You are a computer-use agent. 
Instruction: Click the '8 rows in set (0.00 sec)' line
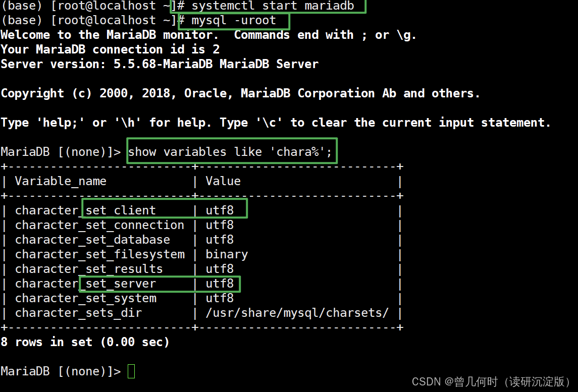tap(85, 342)
